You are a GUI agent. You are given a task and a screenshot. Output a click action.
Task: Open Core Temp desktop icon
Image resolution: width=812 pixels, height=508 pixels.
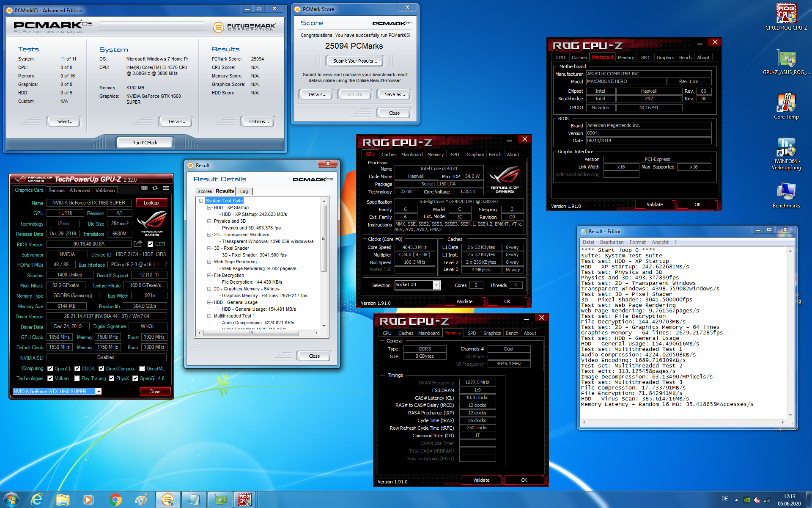(786, 106)
